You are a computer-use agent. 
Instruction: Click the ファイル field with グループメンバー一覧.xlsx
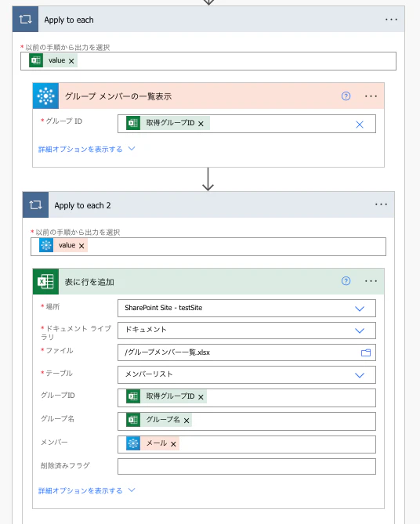[x=247, y=352]
